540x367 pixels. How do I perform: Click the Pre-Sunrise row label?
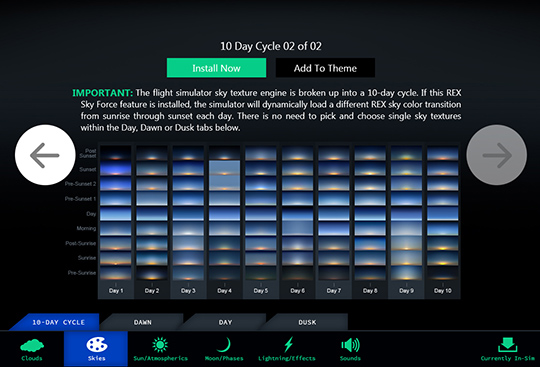click(x=82, y=273)
